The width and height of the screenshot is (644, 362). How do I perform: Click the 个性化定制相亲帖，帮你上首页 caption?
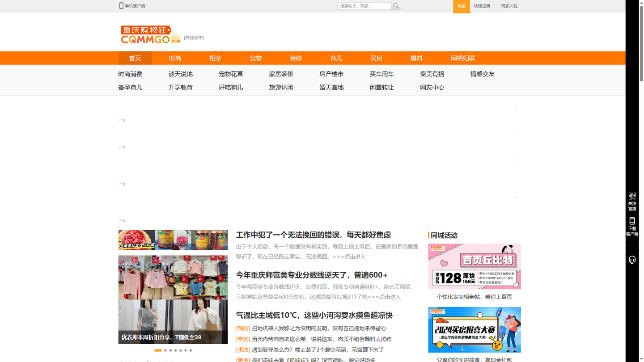pyautogui.click(x=475, y=297)
